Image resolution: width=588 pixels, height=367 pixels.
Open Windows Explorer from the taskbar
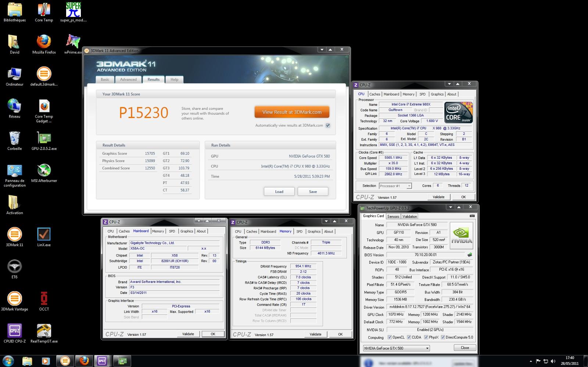pos(27,361)
